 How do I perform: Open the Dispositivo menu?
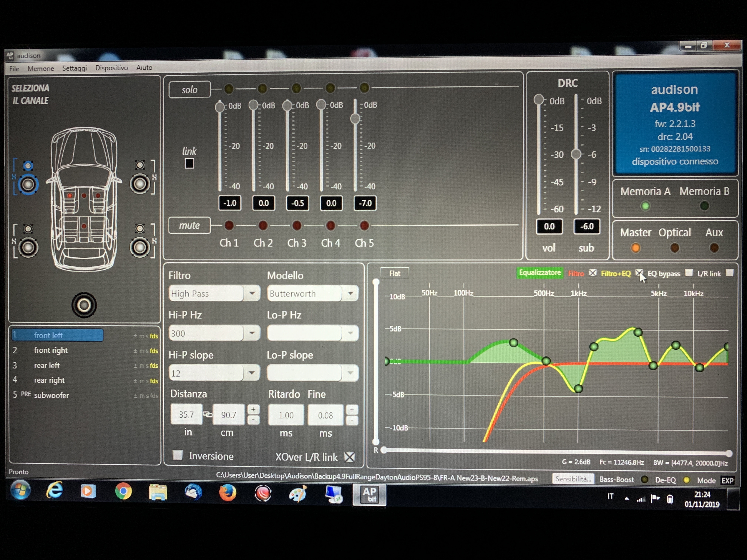point(112,68)
